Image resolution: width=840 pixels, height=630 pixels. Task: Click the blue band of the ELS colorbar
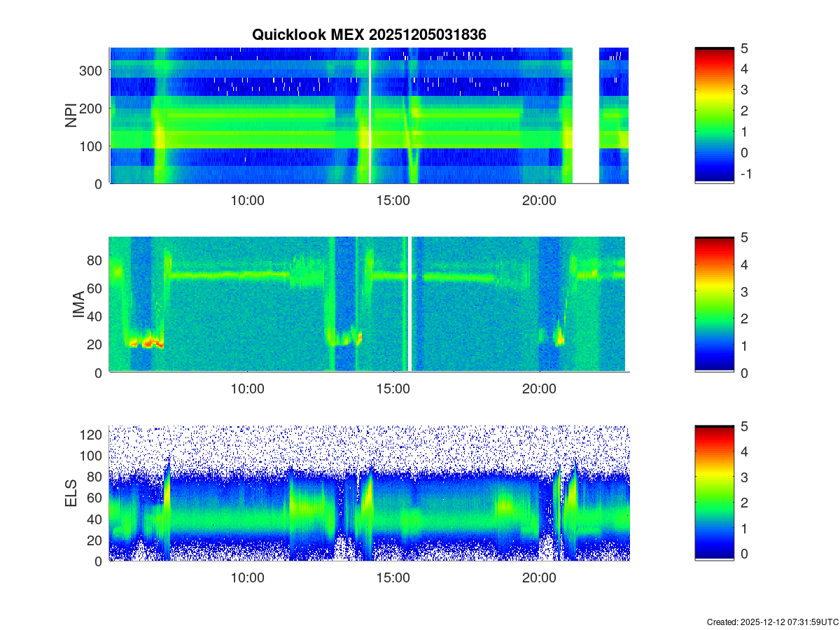click(x=714, y=540)
